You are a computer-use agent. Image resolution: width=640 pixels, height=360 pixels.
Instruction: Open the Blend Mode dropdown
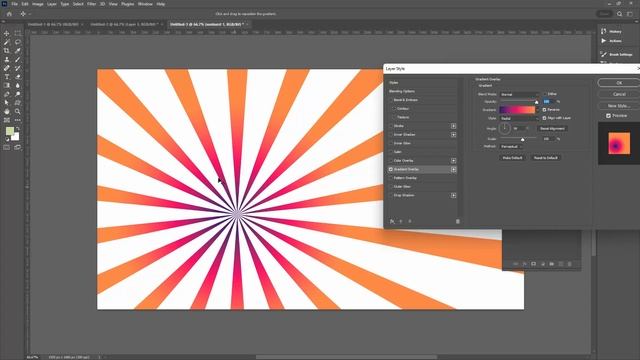click(x=520, y=94)
